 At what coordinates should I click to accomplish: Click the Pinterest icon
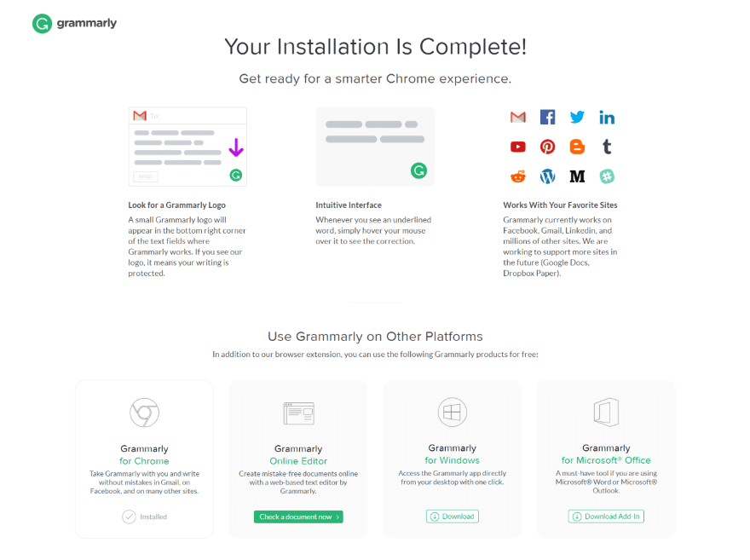click(547, 147)
